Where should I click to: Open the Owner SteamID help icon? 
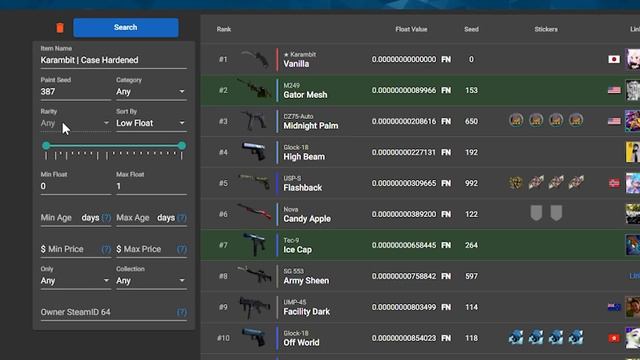(182, 312)
